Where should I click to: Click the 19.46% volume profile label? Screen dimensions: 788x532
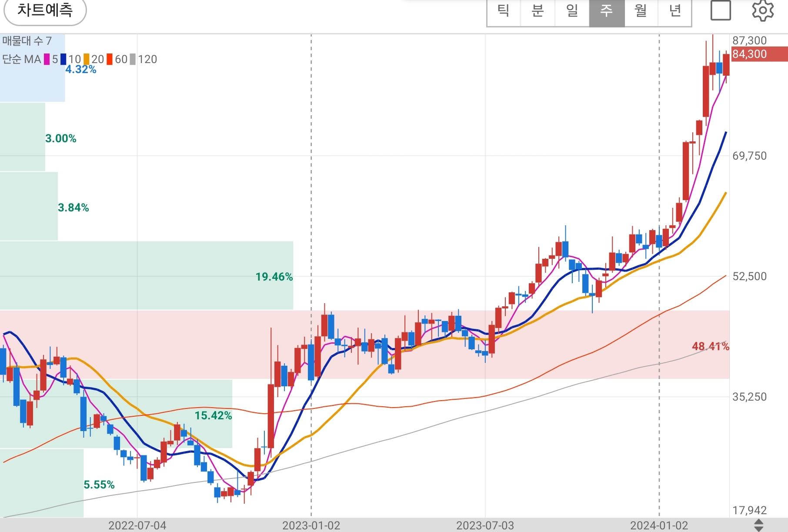(x=274, y=277)
